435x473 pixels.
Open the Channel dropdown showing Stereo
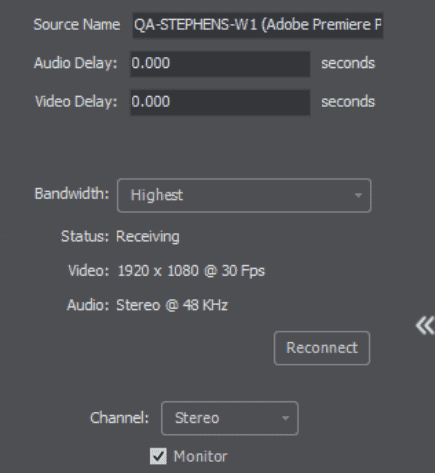(x=230, y=418)
